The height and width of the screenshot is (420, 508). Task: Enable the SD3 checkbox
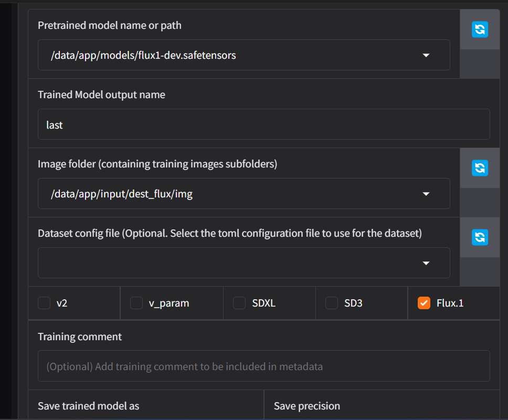coord(332,303)
